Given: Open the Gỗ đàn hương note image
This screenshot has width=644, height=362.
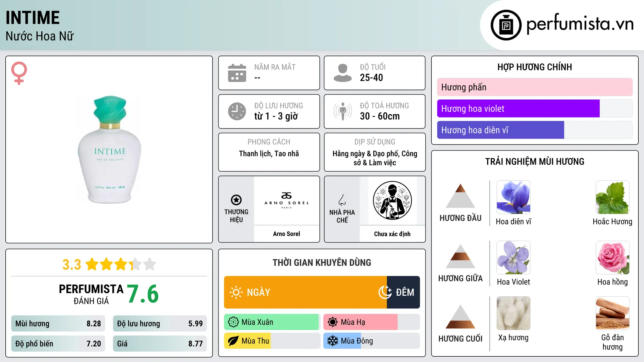Looking at the screenshot, I should click(613, 313).
